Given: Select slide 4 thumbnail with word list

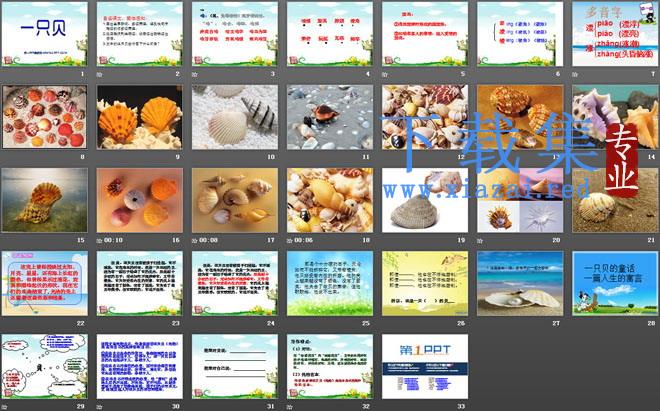Looking at the screenshot, I should 330,34.
